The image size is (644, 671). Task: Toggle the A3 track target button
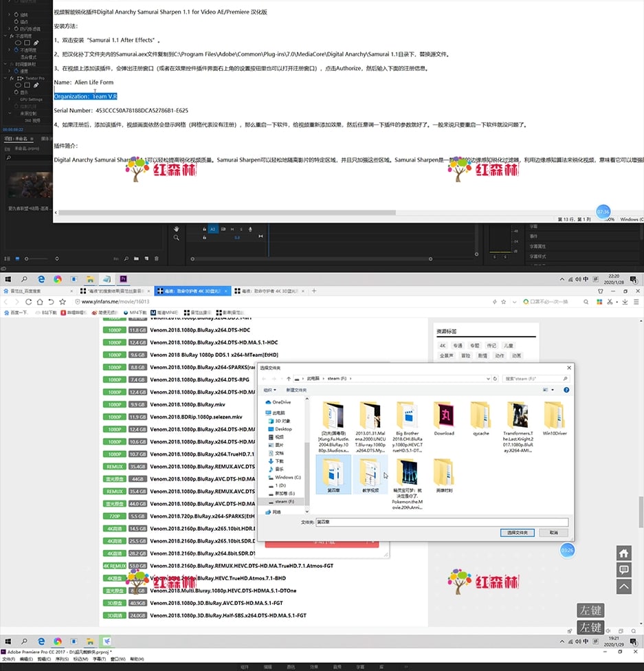[212, 230]
